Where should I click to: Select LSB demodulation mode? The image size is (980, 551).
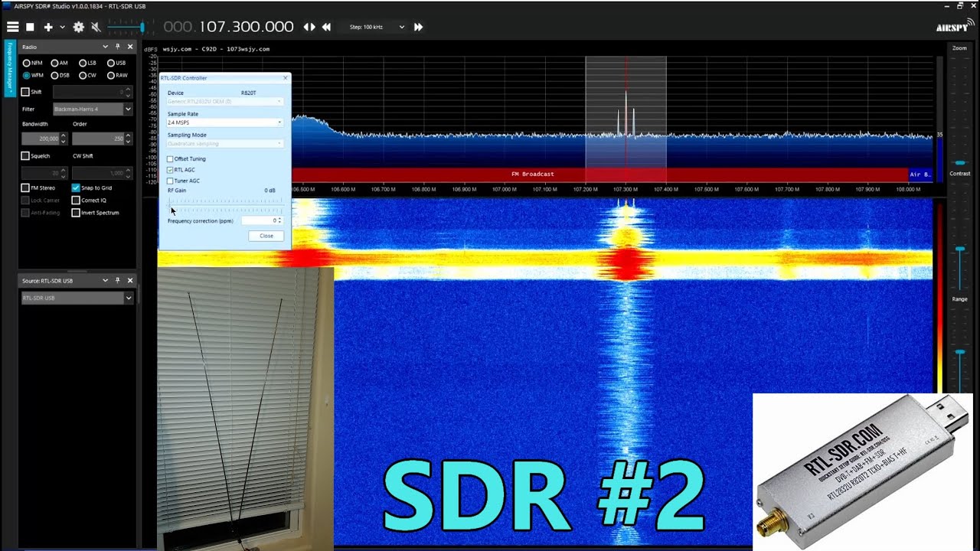(87, 63)
